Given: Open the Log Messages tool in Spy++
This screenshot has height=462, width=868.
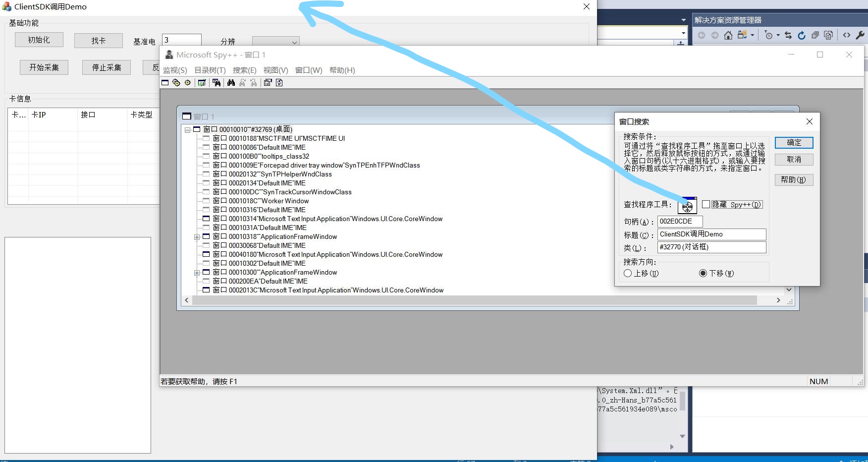Looking at the screenshot, I should [202, 82].
